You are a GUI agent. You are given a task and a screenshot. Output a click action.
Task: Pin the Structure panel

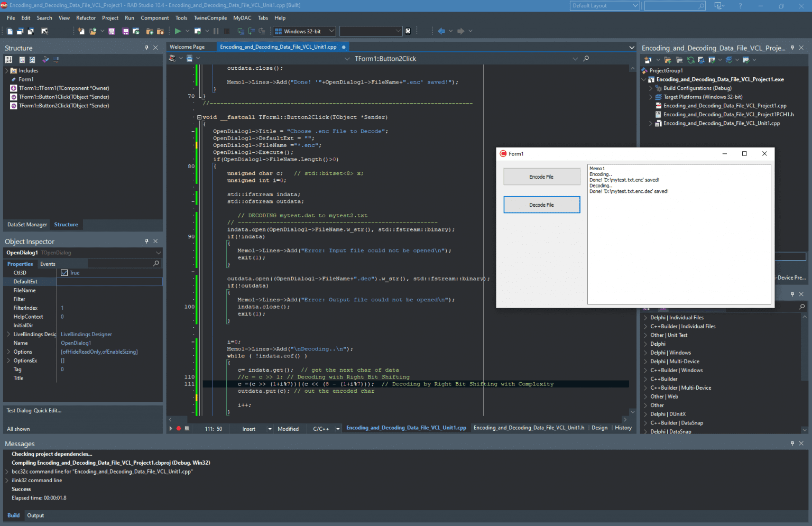point(147,48)
